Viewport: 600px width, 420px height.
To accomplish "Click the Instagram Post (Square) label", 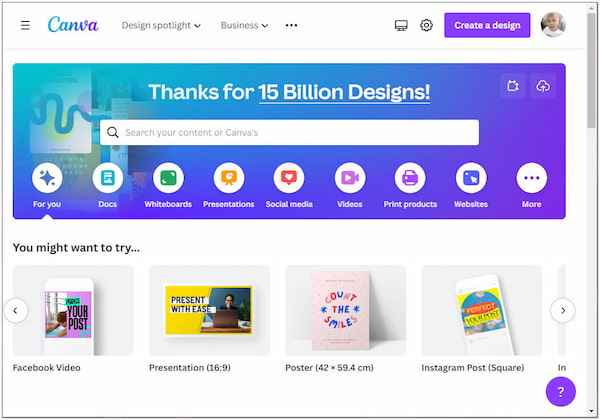I will pos(473,368).
